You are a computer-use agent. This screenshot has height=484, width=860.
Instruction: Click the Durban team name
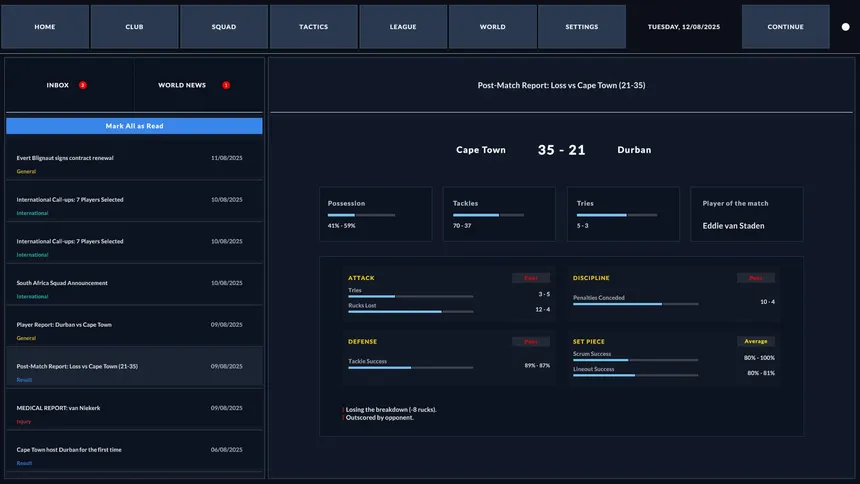tap(634, 150)
